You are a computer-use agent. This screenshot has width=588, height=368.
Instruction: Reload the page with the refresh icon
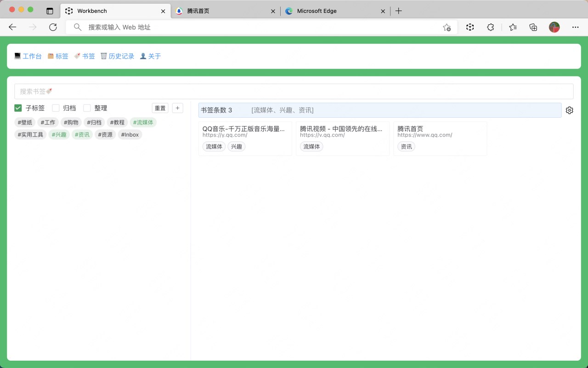[53, 27]
